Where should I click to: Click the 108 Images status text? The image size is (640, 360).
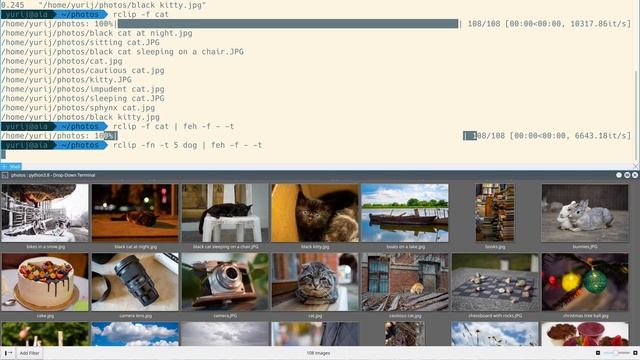tap(318, 353)
